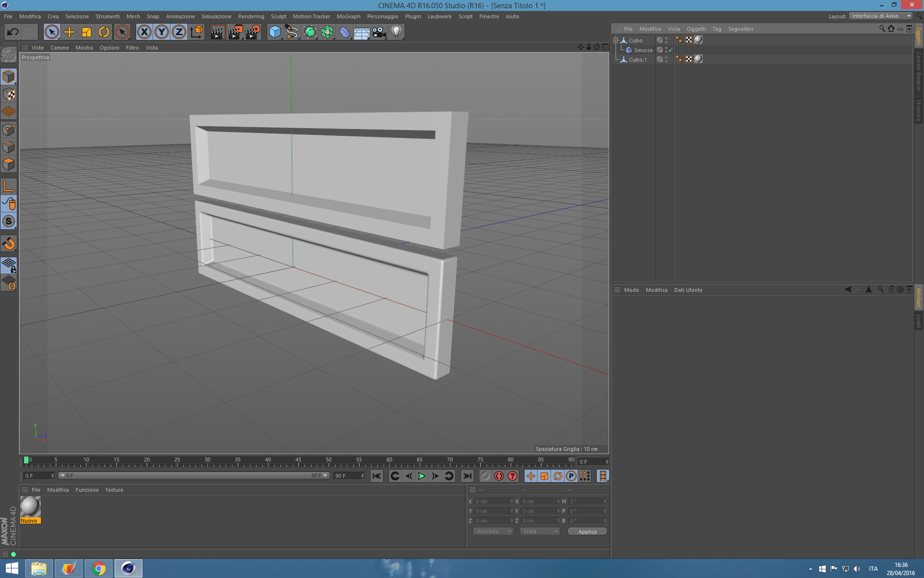Toggle Smussa bevel enable checkmark
Image resolution: width=924 pixels, height=578 pixels.
(x=670, y=50)
